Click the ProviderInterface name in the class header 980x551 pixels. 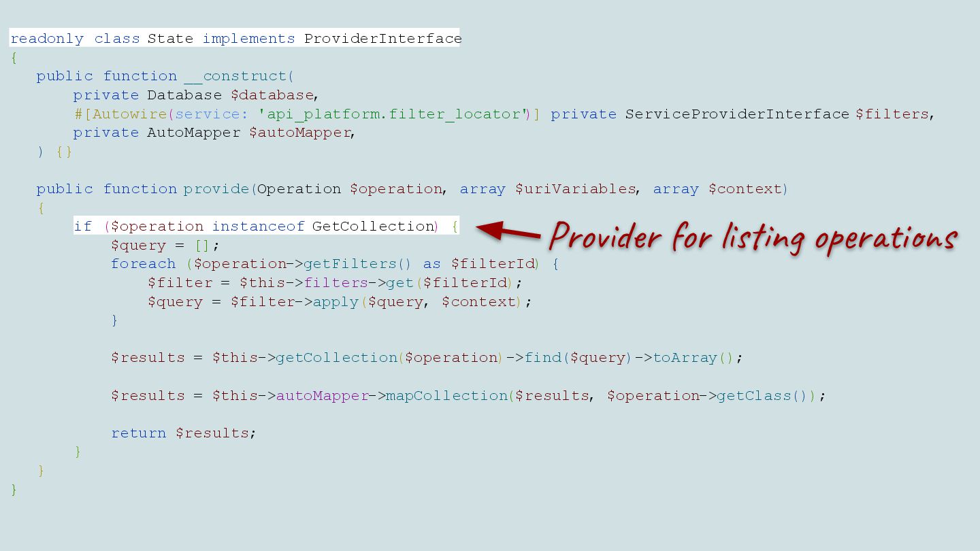(382, 38)
